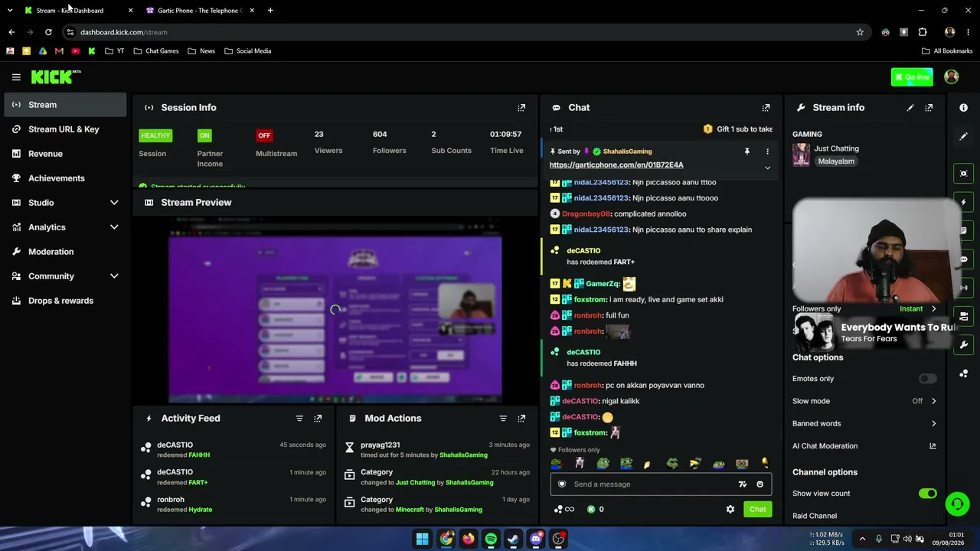Toggle Emotes only chat mode
The image size is (980, 551).
[x=927, y=379]
